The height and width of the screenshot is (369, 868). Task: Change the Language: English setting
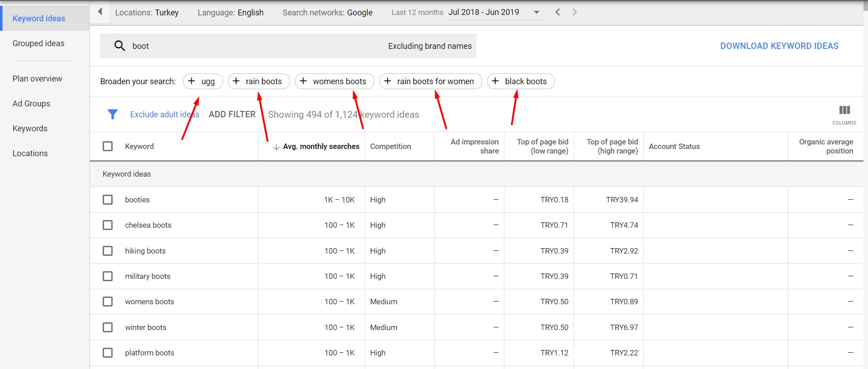[231, 13]
